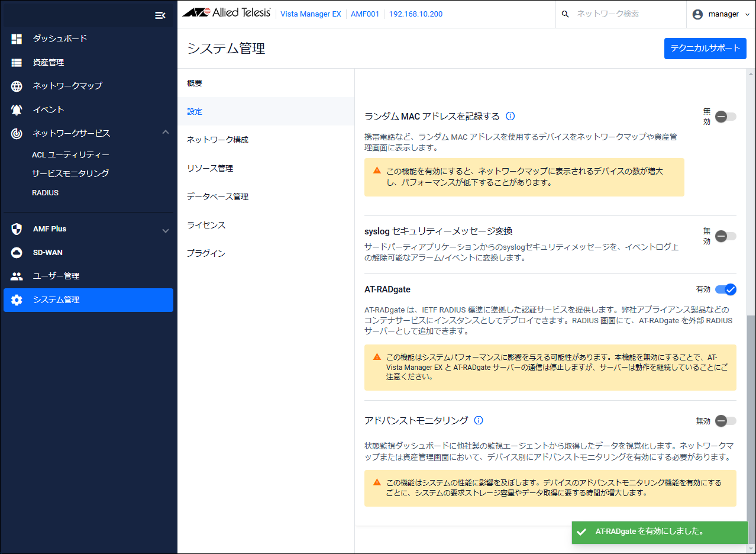The height and width of the screenshot is (554, 756).
Task: Enable the ランダム MAC アドレス toggle
Action: pyautogui.click(x=725, y=117)
